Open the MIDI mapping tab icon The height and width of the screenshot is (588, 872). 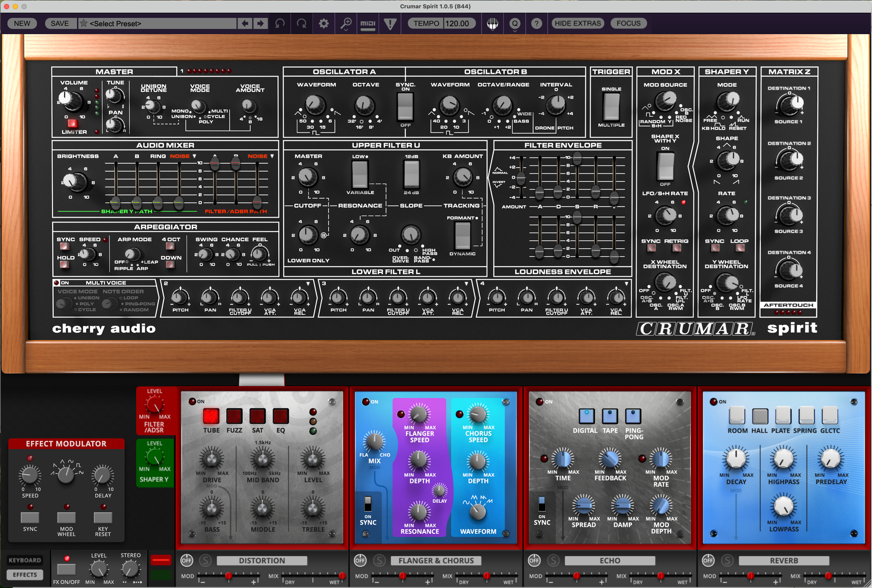click(x=368, y=24)
